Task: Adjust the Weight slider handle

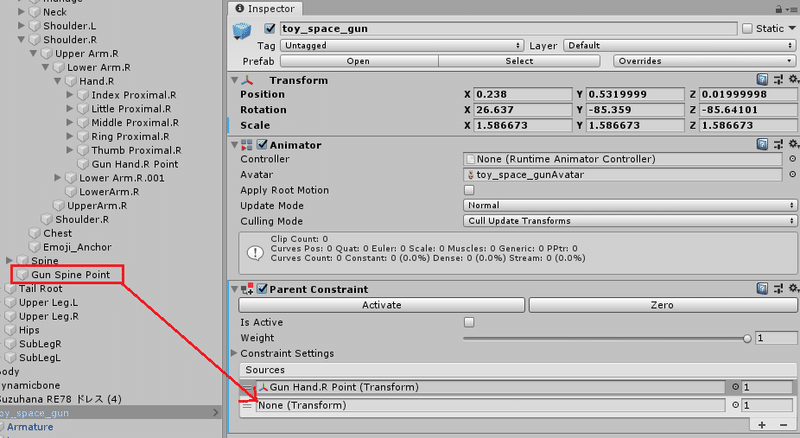Action: tap(747, 338)
